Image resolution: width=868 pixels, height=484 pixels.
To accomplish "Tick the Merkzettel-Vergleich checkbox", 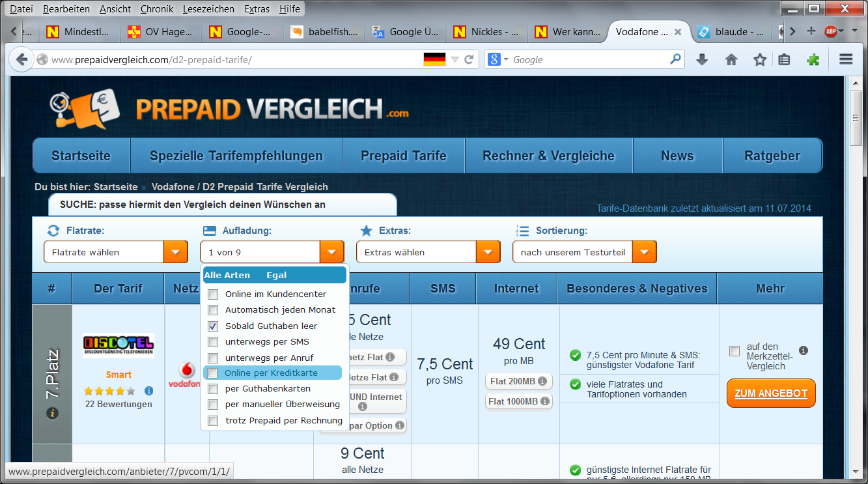I will tap(735, 351).
